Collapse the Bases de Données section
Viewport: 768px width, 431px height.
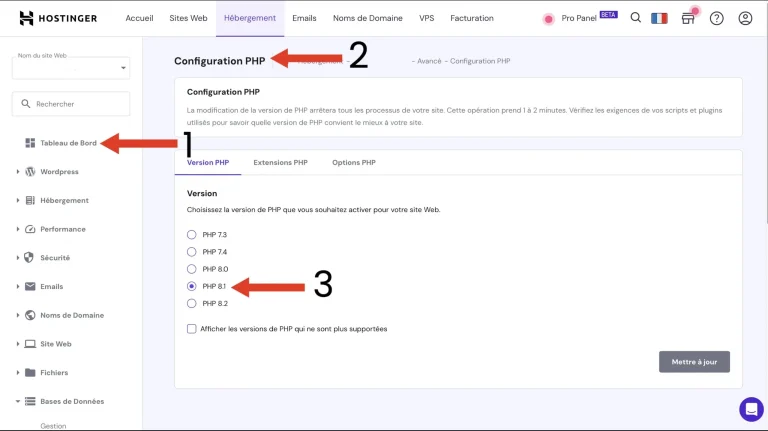18,402
